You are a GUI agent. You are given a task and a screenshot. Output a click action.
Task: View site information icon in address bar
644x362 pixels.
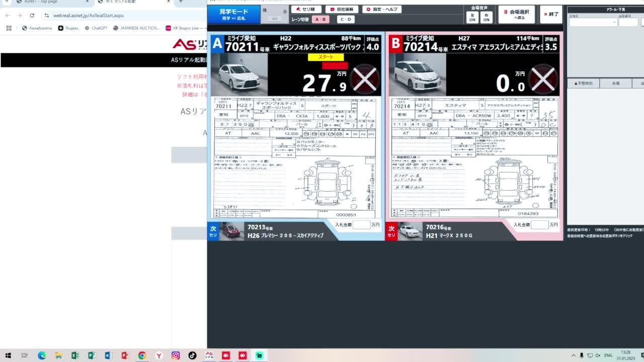[47, 16]
